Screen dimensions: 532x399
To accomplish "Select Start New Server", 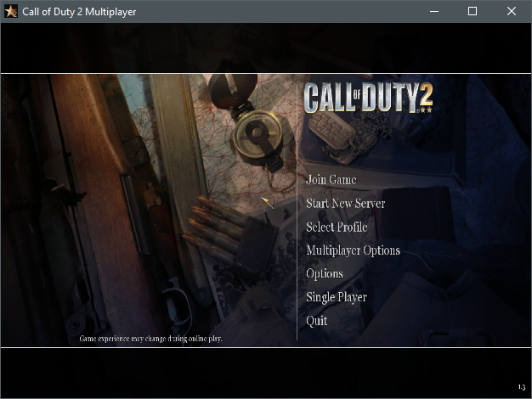I will point(345,204).
